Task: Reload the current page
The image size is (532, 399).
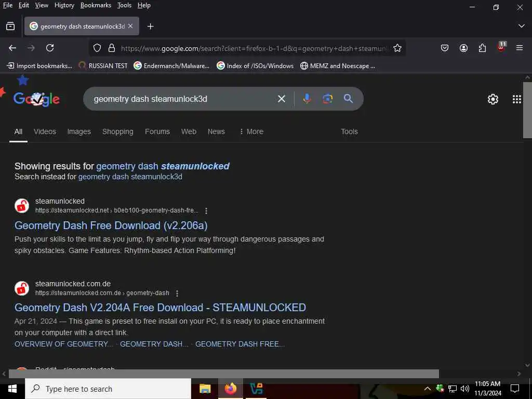Action: coord(50,48)
